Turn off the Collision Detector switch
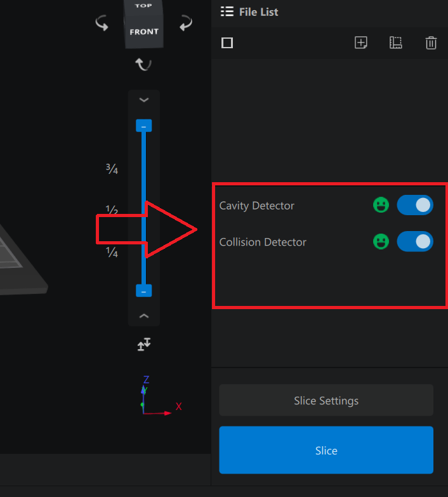The width and height of the screenshot is (448, 497). click(x=415, y=242)
